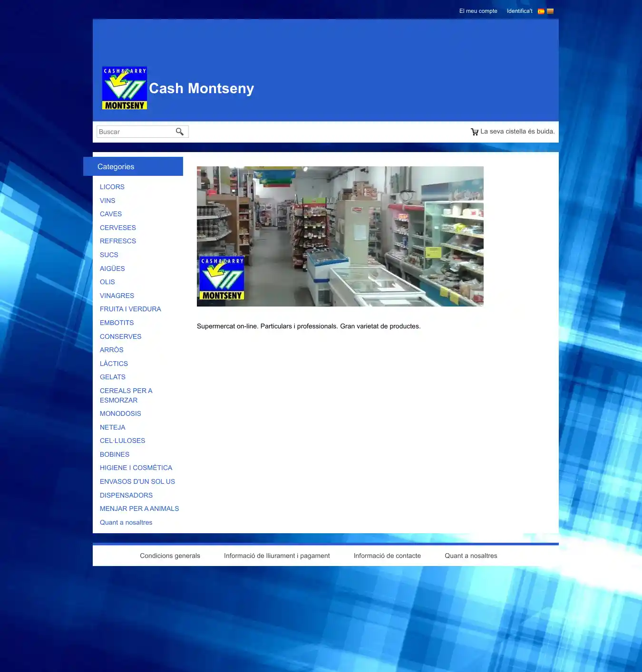Open El meu compte account page

[478, 11]
